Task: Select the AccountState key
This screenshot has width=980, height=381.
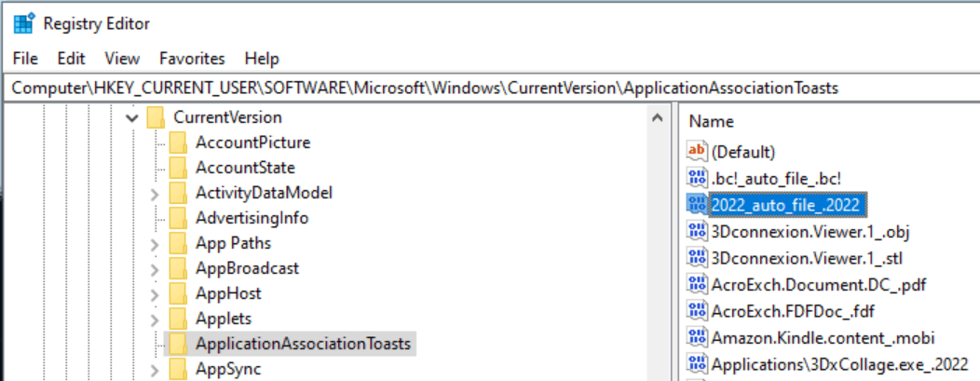Action: pyautogui.click(x=245, y=168)
